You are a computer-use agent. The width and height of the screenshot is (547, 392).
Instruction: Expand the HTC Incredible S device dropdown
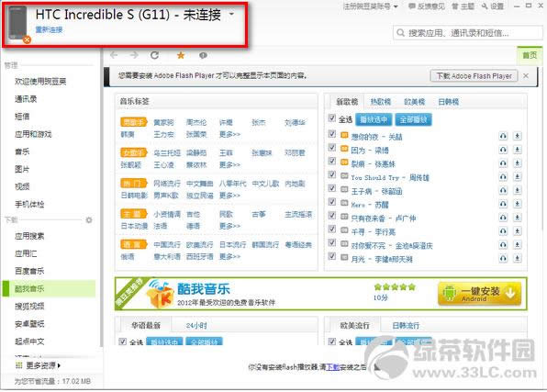tap(231, 15)
